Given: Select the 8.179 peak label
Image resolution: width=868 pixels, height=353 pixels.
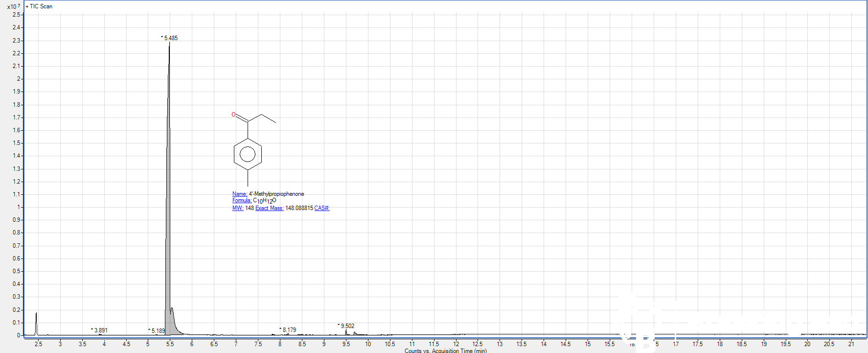Looking at the screenshot, I should [x=289, y=330].
